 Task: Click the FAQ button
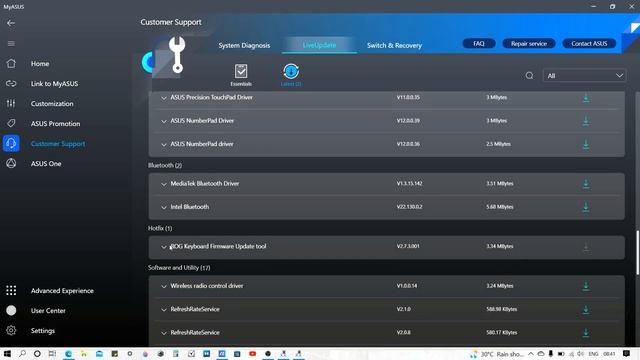tap(479, 43)
